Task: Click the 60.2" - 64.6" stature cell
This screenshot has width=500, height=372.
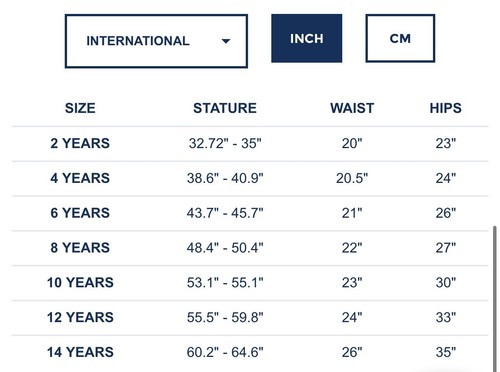Action: click(225, 352)
